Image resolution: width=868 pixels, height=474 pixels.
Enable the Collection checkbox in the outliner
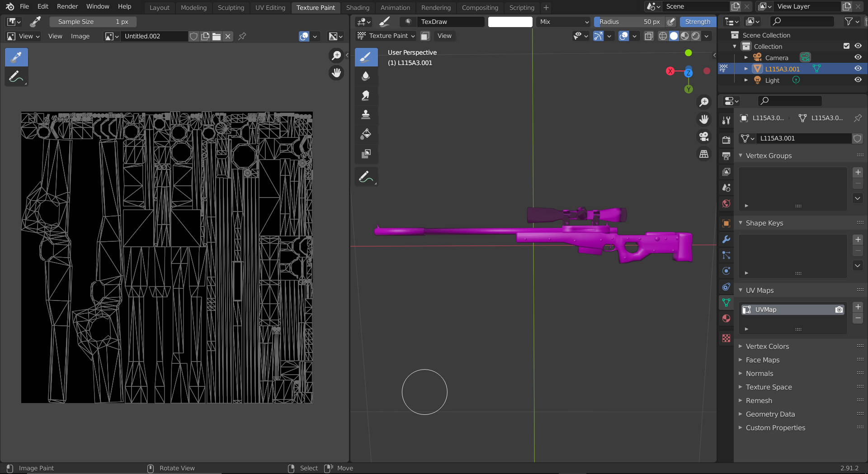click(x=846, y=46)
